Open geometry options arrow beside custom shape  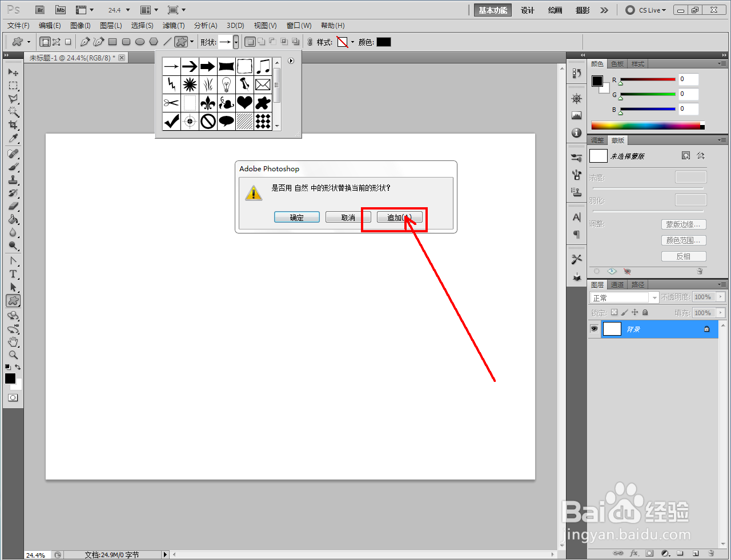click(192, 42)
